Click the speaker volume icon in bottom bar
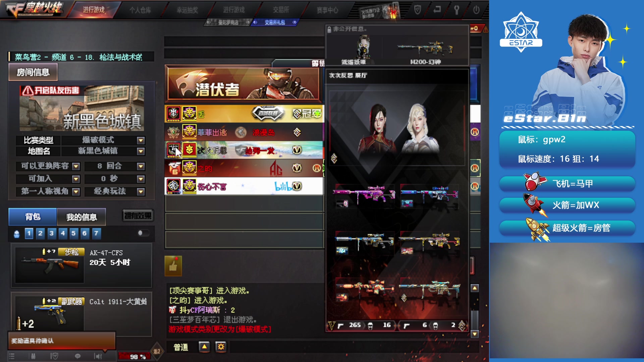Screen dimensions: 644x362 [98, 356]
